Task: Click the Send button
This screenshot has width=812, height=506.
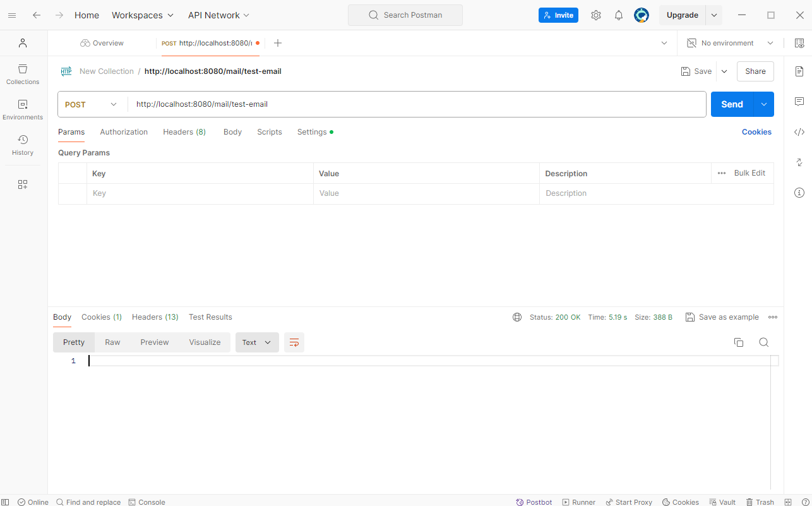Action: tap(732, 104)
